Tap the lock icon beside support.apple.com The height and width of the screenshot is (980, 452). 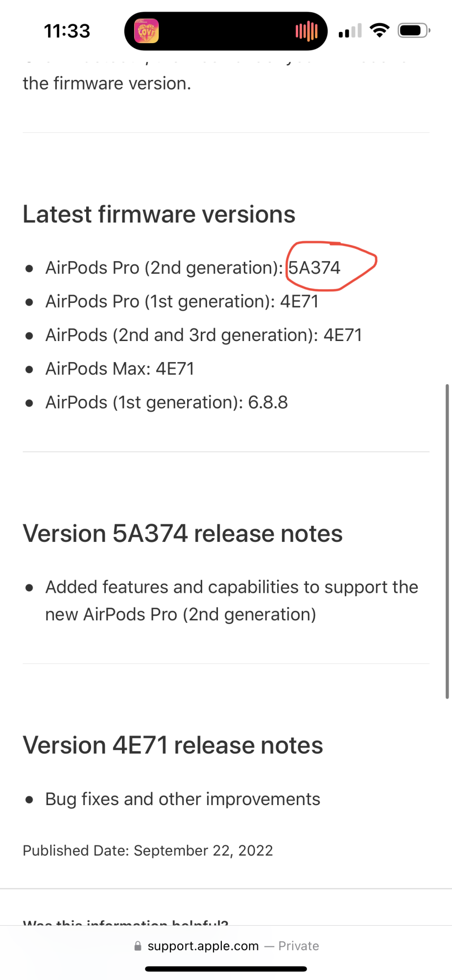tap(138, 946)
